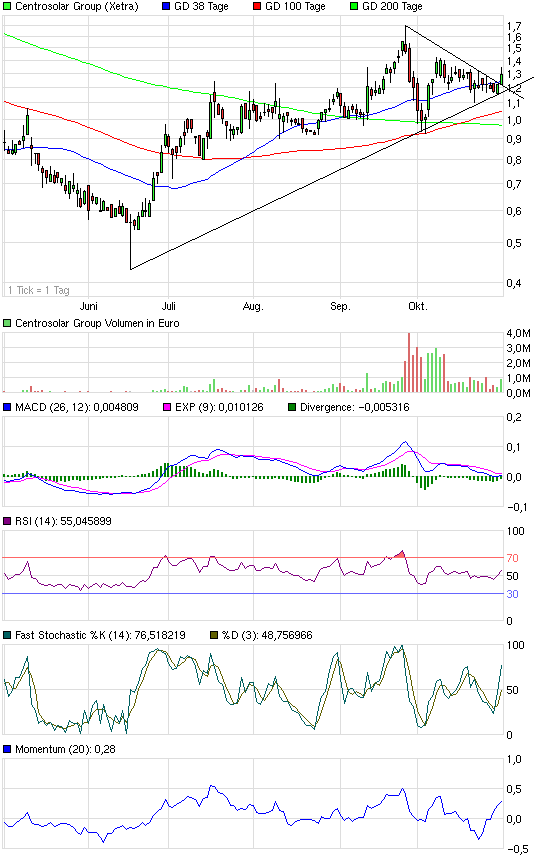Click the 2,0M volume axis label

(519, 363)
